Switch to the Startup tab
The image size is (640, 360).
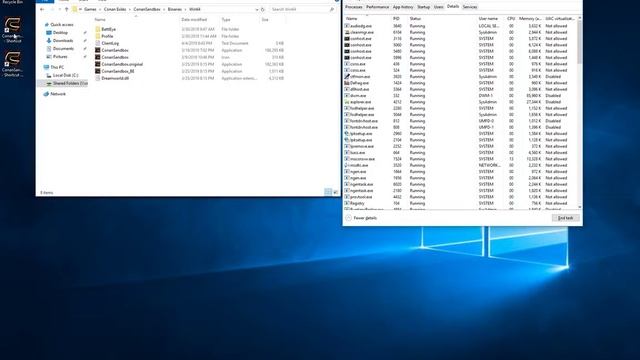(x=423, y=7)
